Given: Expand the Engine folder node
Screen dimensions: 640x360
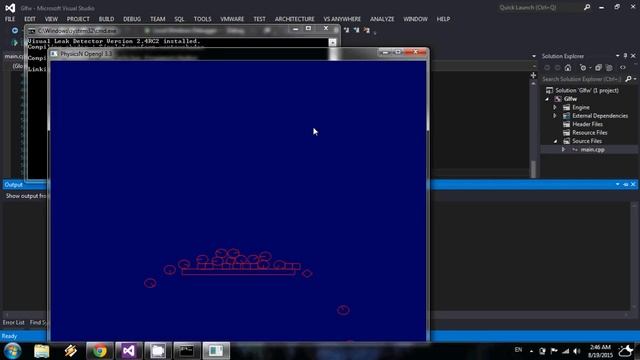Looking at the screenshot, I should [x=555, y=107].
